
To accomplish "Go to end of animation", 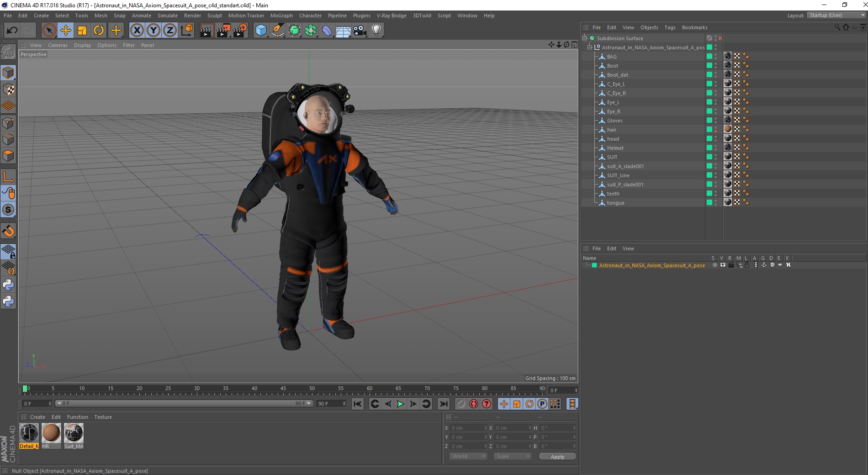I will coord(444,404).
